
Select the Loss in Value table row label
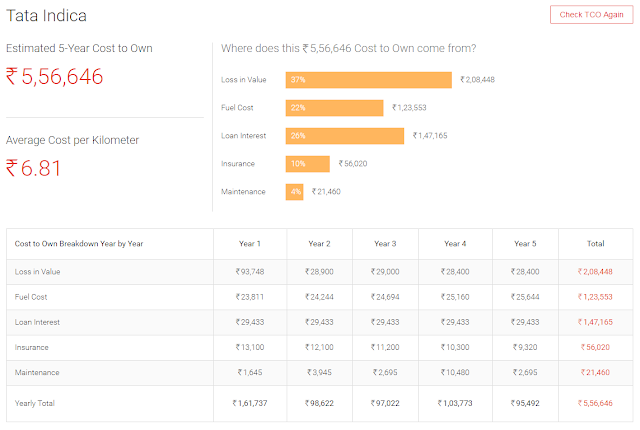pyautogui.click(x=38, y=272)
